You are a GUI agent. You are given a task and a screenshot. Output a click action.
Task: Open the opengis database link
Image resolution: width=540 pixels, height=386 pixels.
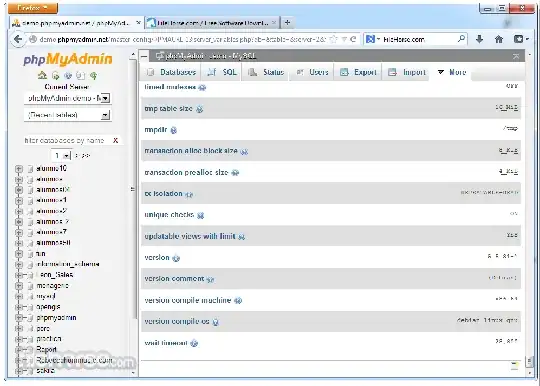(x=48, y=307)
